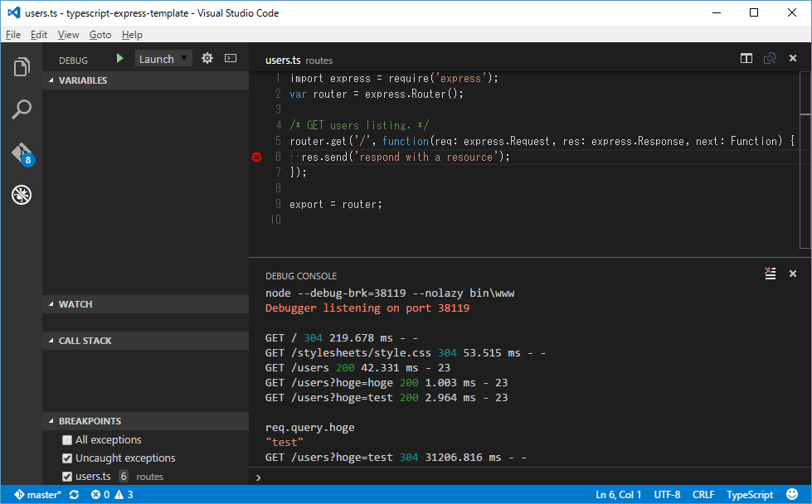Click the 'GET /users 200 42.331 ms' log line
This screenshot has width=812, height=504.
(357, 368)
